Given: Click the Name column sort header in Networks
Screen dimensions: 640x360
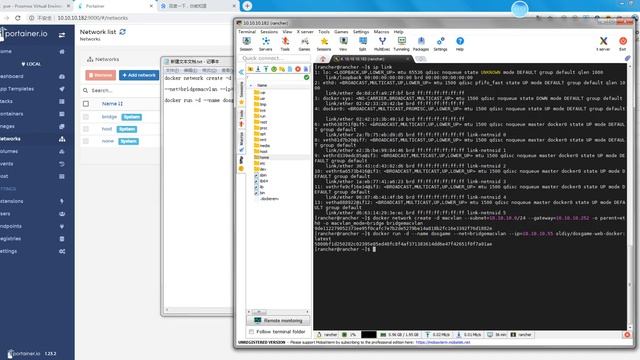Looking at the screenshot, I should pyautogui.click(x=112, y=104).
